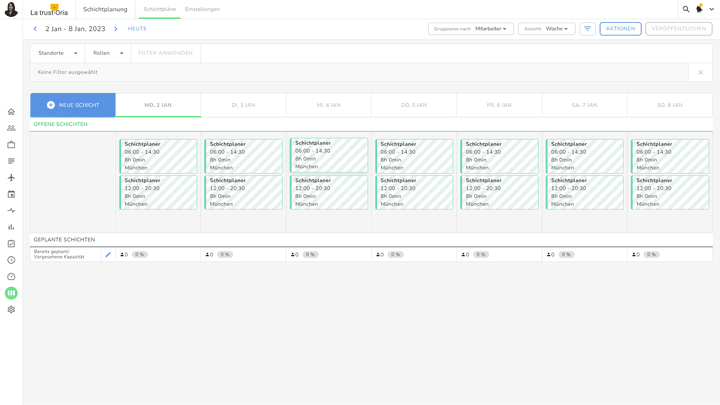Click the filter lines icon button
Image resolution: width=720 pixels, height=405 pixels.
[587, 29]
